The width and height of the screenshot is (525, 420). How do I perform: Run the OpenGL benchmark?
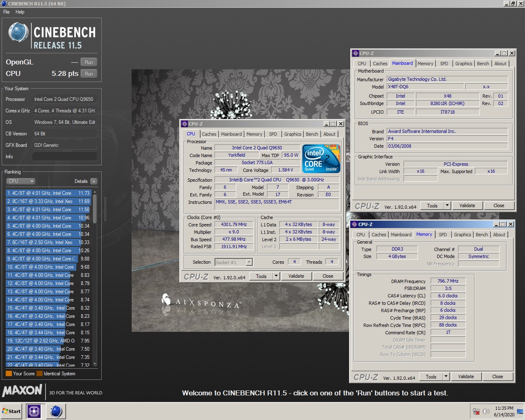pyautogui.click(x=89, y=62)
